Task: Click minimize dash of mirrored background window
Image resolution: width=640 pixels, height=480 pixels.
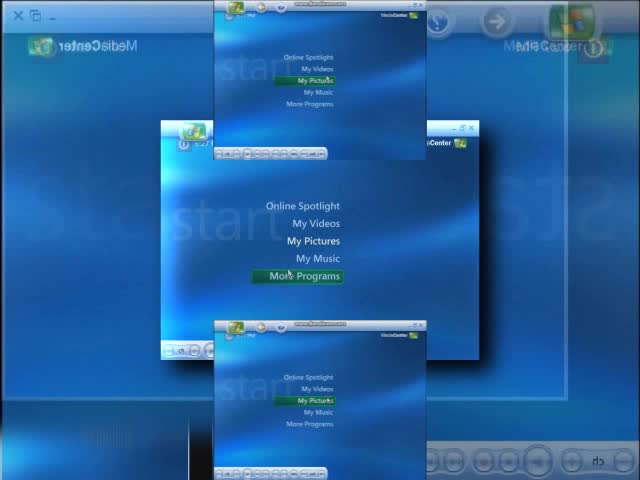Action: pos(52,18)
